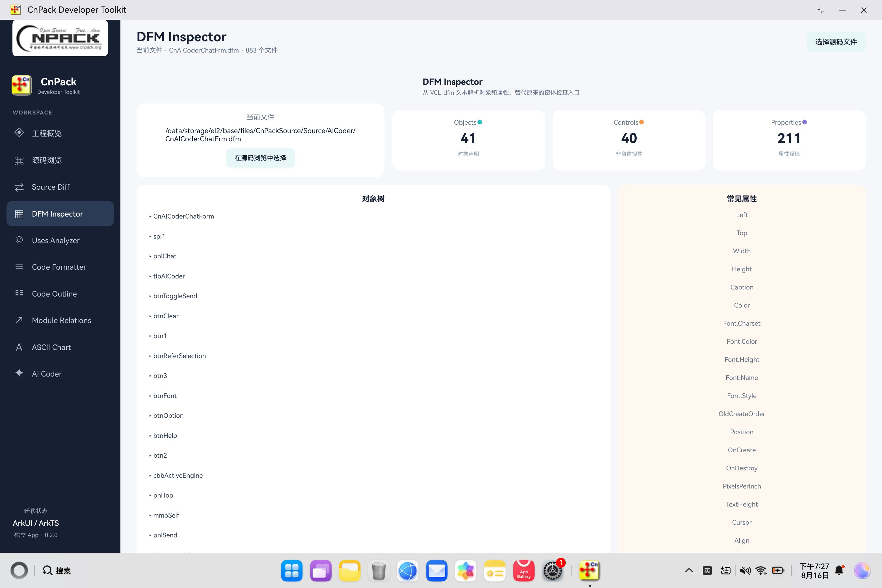Expand the btnClear tree node
Viewport: 882px width, 588px height.
[x=150, y=316]
